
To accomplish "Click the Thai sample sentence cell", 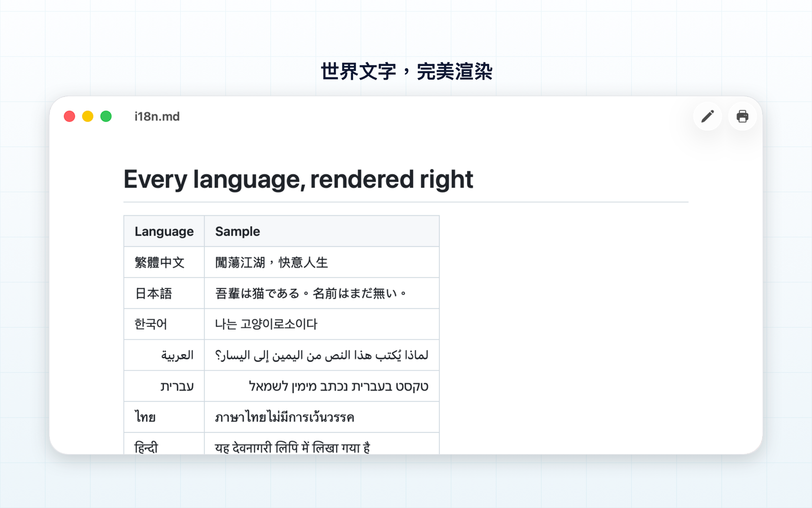I will tap(322, 417).
